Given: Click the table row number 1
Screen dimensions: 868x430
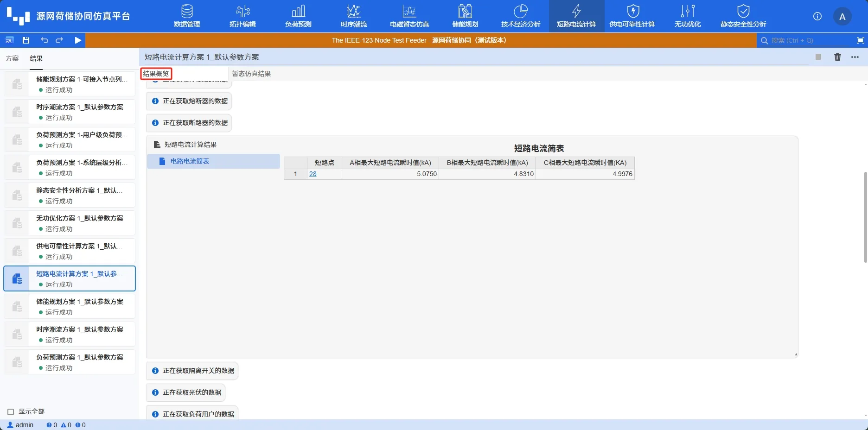Looking at the screenshot, I should (295, 174).
